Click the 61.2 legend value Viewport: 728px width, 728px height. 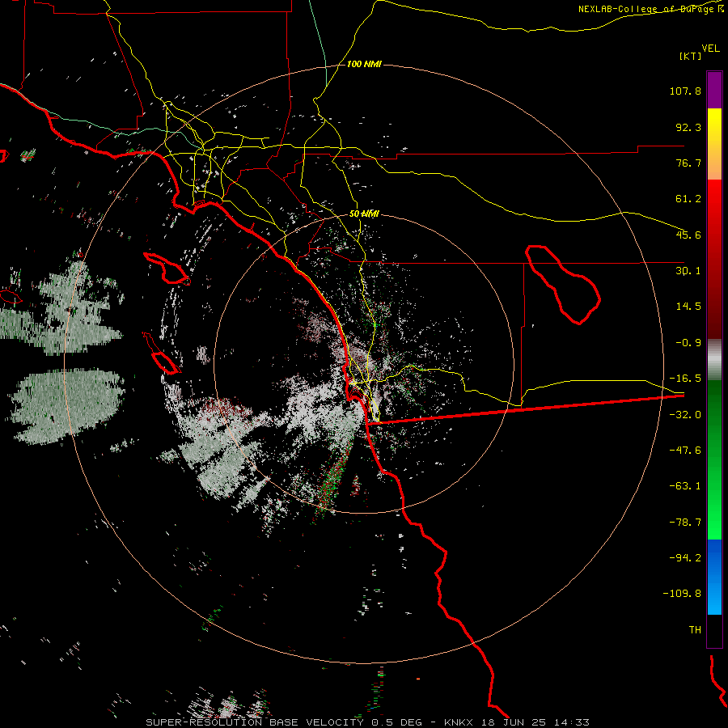[688, 199]
